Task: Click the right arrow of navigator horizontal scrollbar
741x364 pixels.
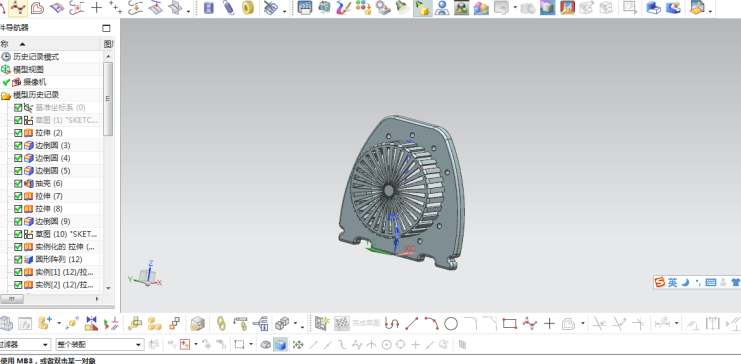Action: [x=97, y=299]
